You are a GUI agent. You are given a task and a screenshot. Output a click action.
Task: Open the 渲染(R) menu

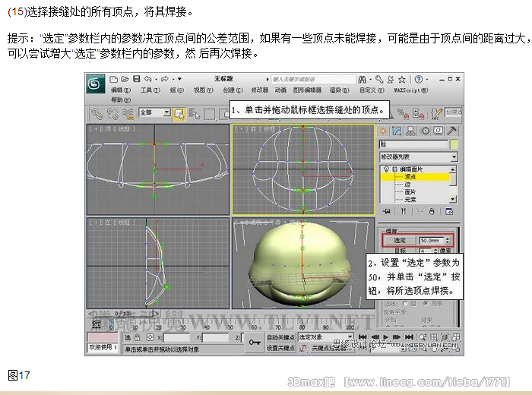pyautogui.click(x=339, y=90)
